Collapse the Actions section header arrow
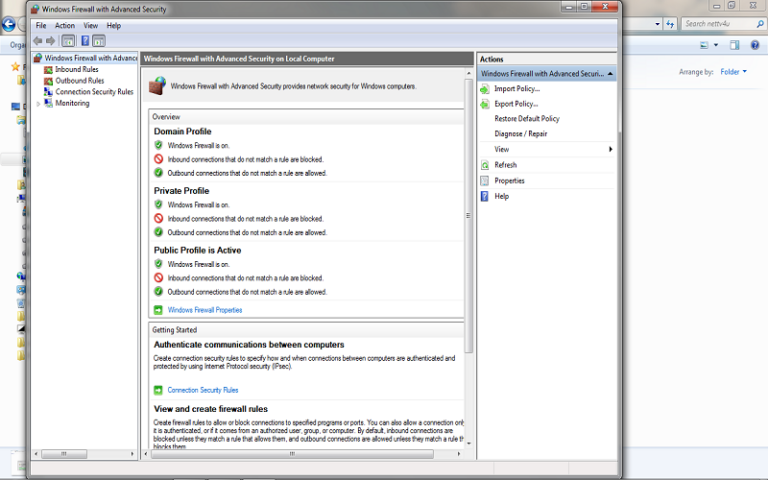The image size is (768, 480). 610,74
